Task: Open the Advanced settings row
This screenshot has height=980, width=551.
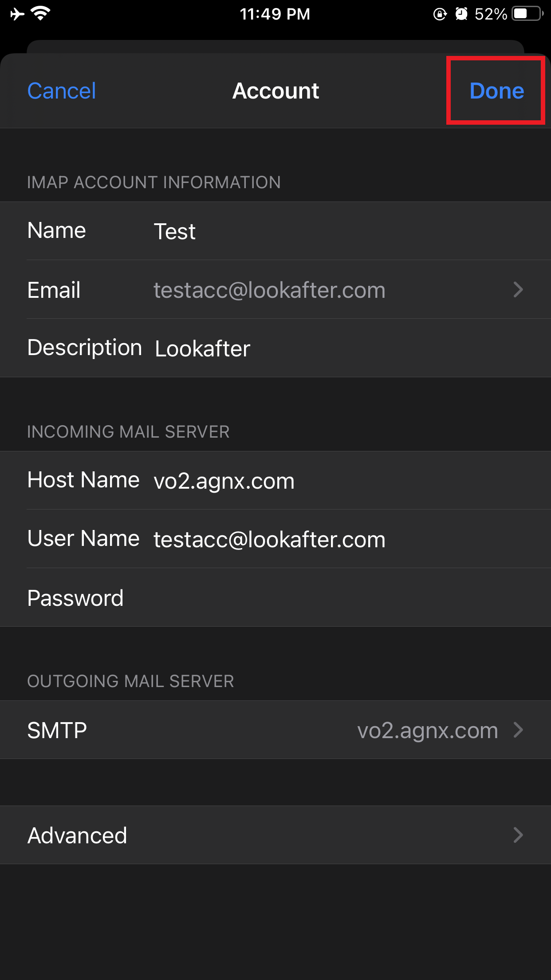Action: click(x=275, y=835)
